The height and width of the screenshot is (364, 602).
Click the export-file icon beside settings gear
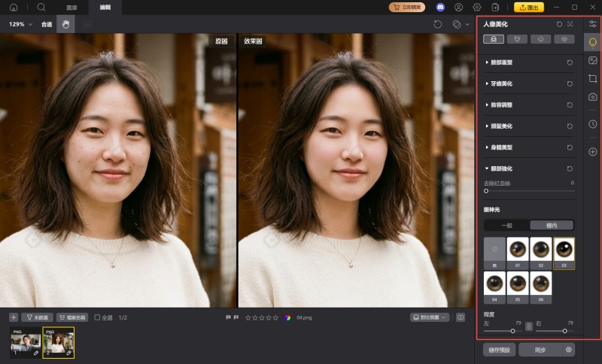495,8
